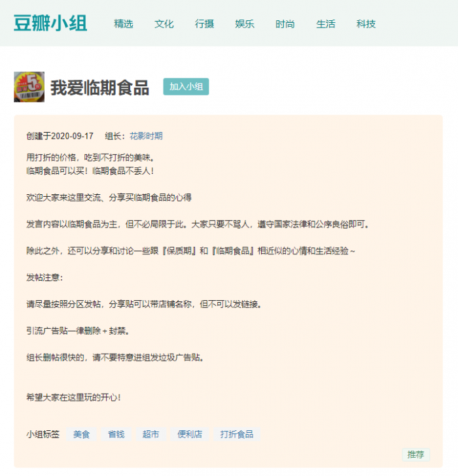
Task: Open the 打折食品 tag
Action: click(x=237, y=434)
